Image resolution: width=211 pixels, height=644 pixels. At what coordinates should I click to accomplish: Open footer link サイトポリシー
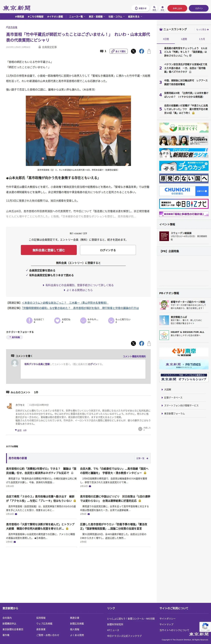(x=168, y=618)
